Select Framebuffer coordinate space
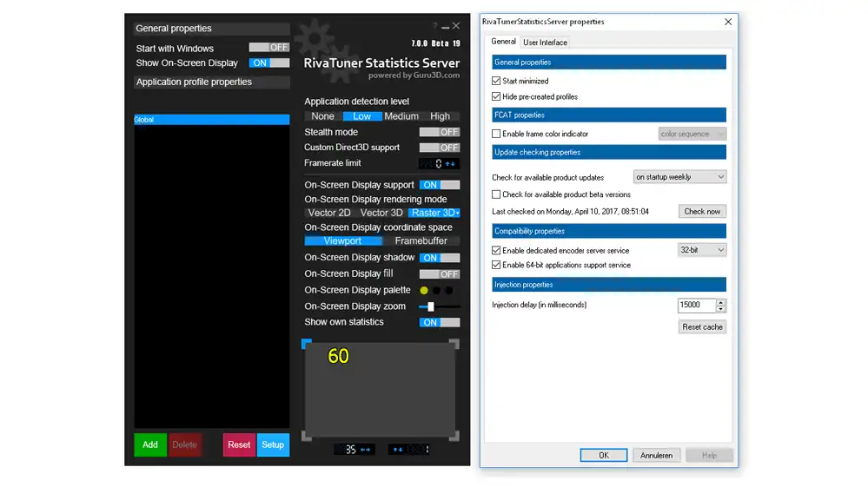Image resolution: width=868 pixels, height=487 pixels. 421,241
